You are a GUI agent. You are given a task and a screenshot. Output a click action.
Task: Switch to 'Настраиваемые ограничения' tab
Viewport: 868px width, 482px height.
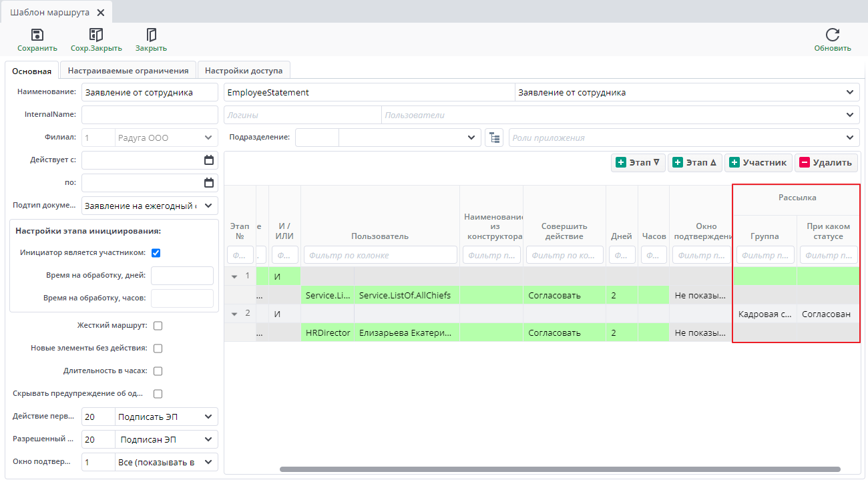click(x=128, y=71)
